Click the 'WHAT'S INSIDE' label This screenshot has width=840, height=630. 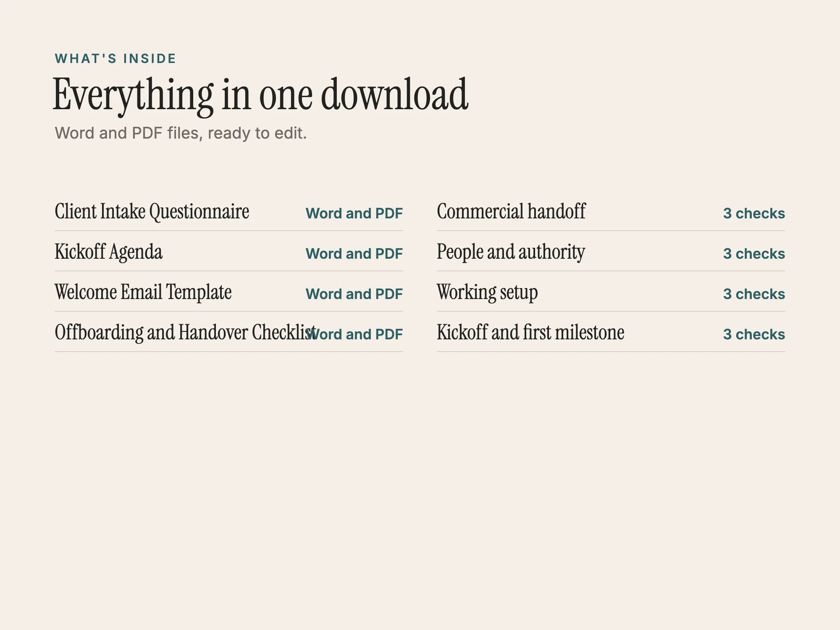pyautogui.click(x=115, y=58)
